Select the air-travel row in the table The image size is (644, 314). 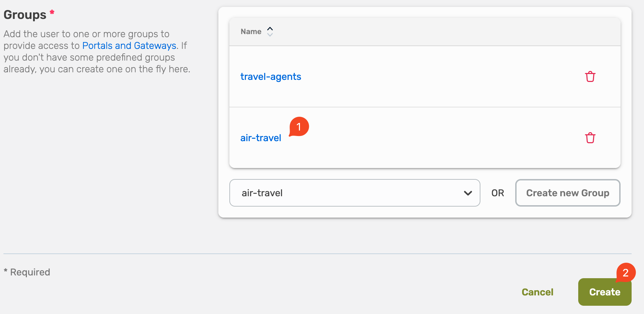[x=261, y=138]
